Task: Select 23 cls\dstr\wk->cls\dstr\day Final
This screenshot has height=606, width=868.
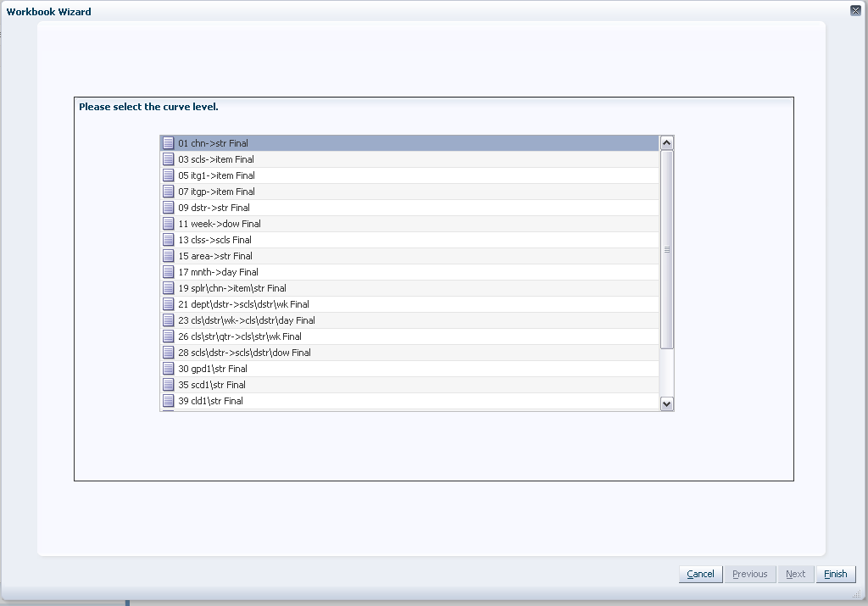Action: (x=409, y=320)
